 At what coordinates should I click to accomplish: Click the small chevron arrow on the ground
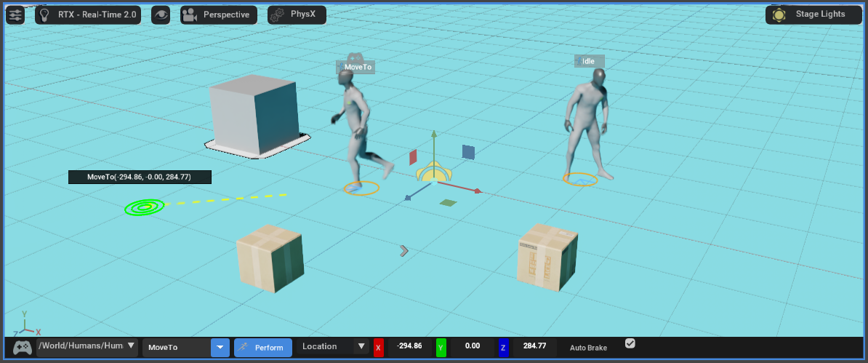[x=404, y=251]
